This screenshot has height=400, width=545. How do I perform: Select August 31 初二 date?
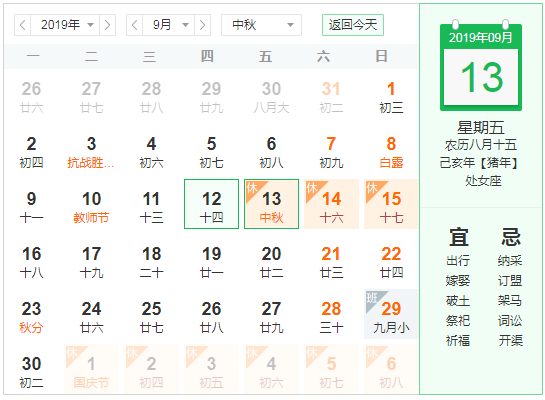coord(331,97)
